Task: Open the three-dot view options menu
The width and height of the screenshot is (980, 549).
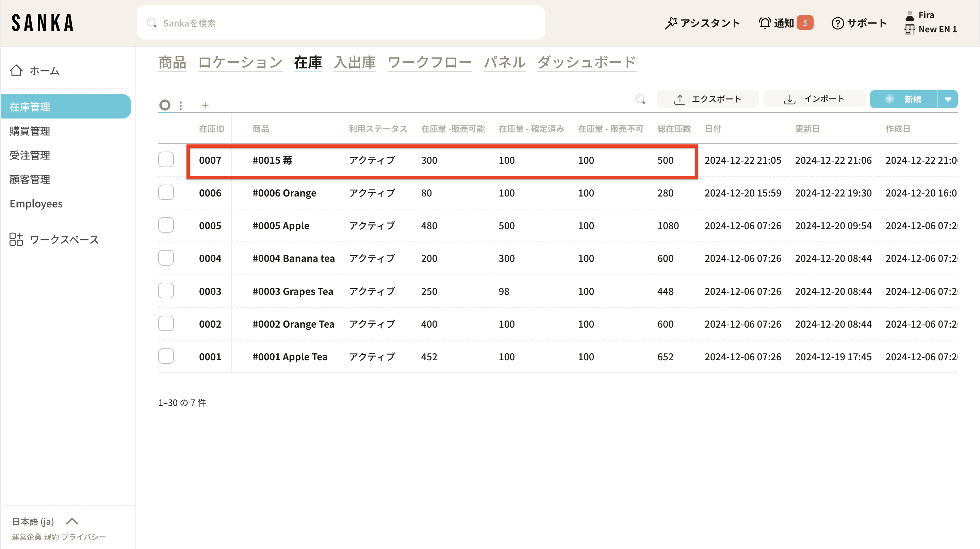Action: (x=181, y=106)
